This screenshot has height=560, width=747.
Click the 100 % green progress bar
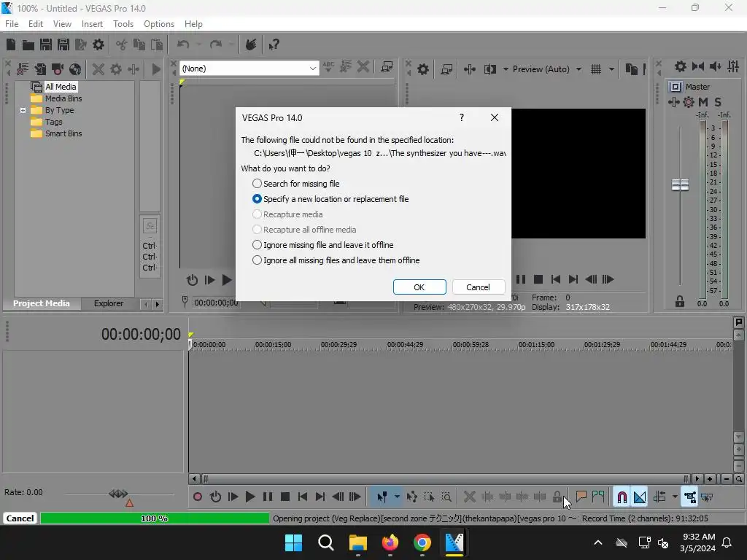[x=155, y=518]
